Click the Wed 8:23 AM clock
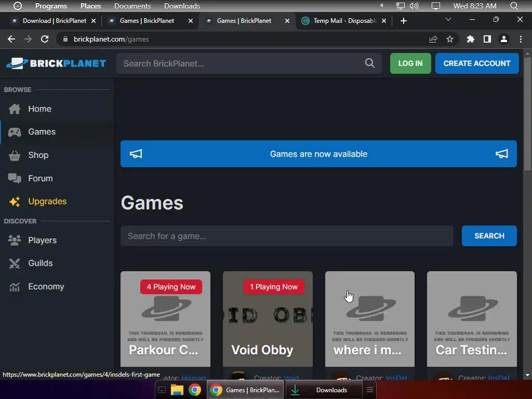The height and width of the screenshot is (399, 532). 475,6
